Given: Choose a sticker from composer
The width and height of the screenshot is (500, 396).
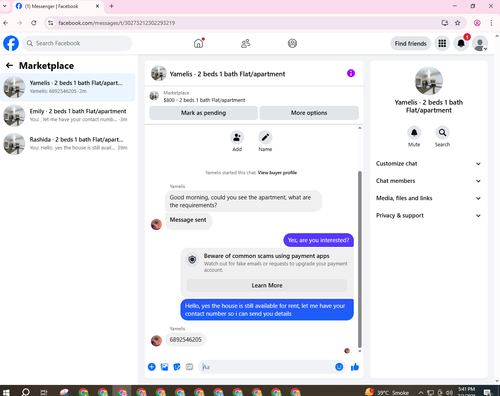Looking at the screenshot, I should pos(177,367).
